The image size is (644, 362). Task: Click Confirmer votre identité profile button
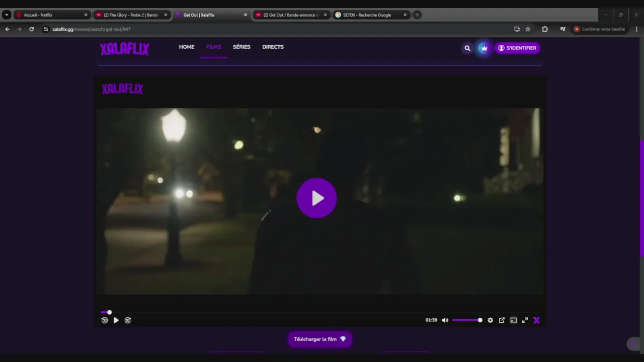600,29
